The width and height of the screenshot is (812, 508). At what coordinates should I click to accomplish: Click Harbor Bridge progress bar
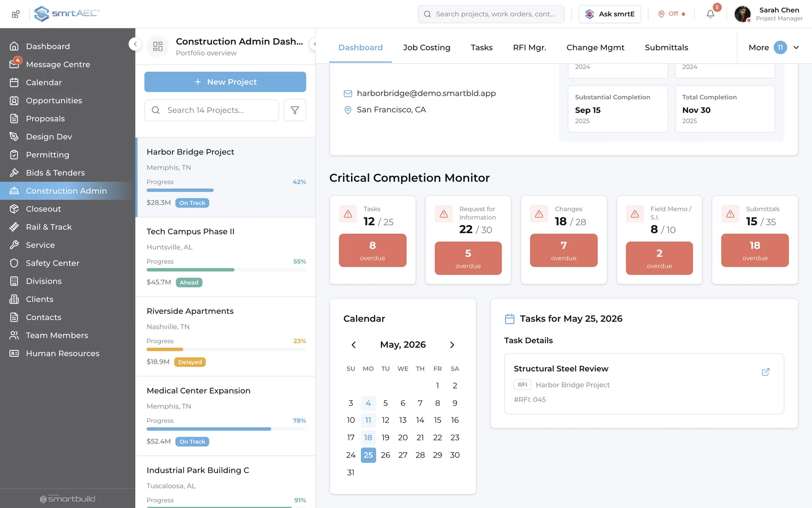pos(226,190)
